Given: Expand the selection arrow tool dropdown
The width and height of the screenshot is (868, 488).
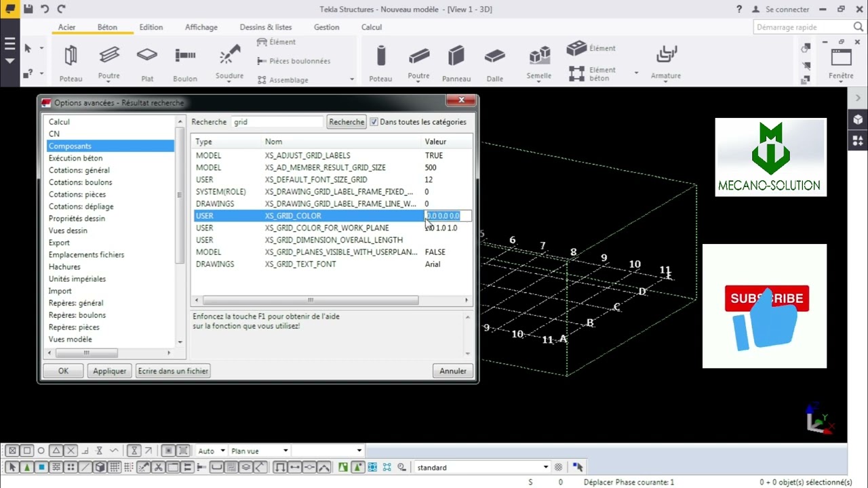Looking at the screenshot, I should [x=41, y=49].
